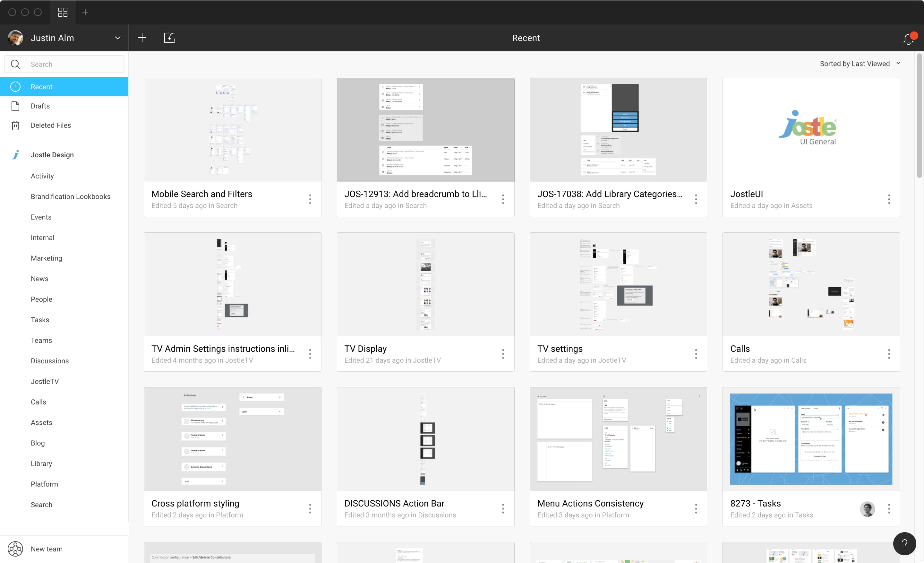Open more options for Calls file
The width and height of the screenshot is (924, 563).
[889, 354]
